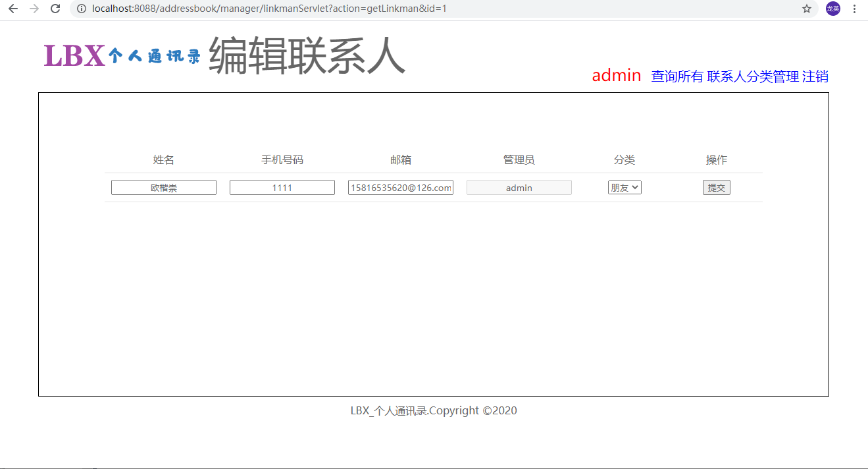The image size is (868, 469).
Task: Click the 姓名 name input field
Action: 164,188
